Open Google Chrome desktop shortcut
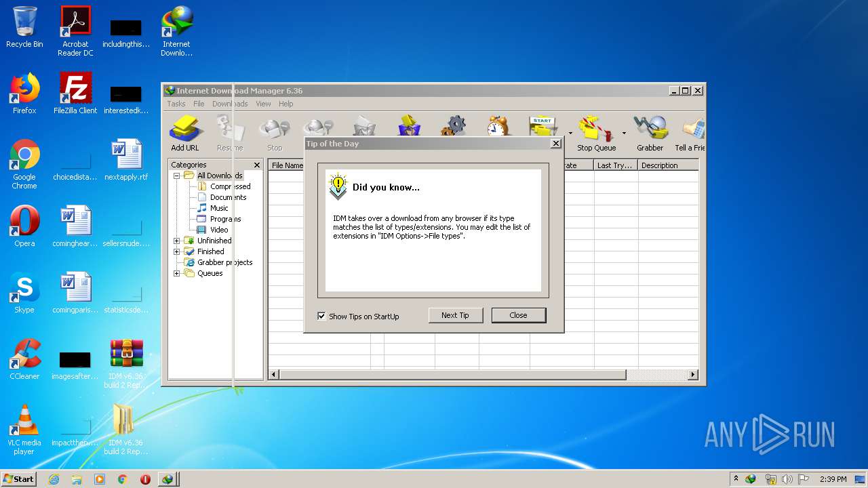Image resolution: width=868 pixels, height=488 pixels. point(24,164)
